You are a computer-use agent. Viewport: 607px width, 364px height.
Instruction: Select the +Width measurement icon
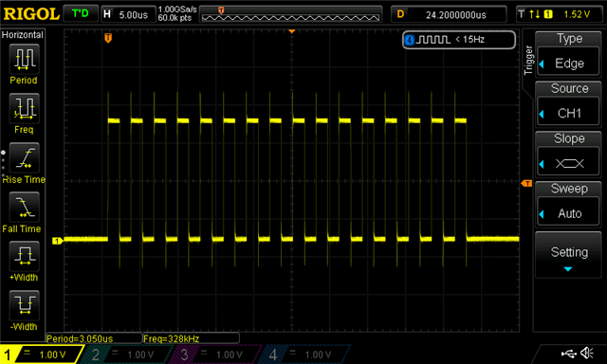click(24, 256)
